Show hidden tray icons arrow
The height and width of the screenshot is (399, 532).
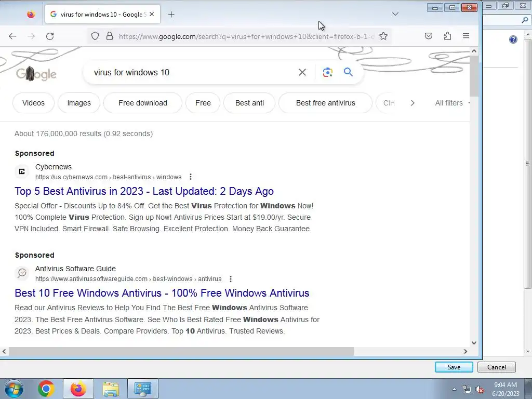454,389
